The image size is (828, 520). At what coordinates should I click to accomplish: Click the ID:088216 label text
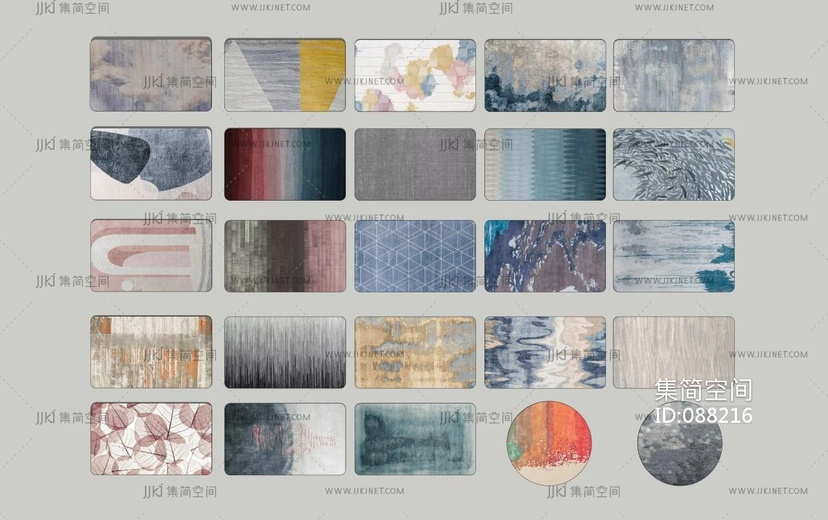[x=703, y=415]
